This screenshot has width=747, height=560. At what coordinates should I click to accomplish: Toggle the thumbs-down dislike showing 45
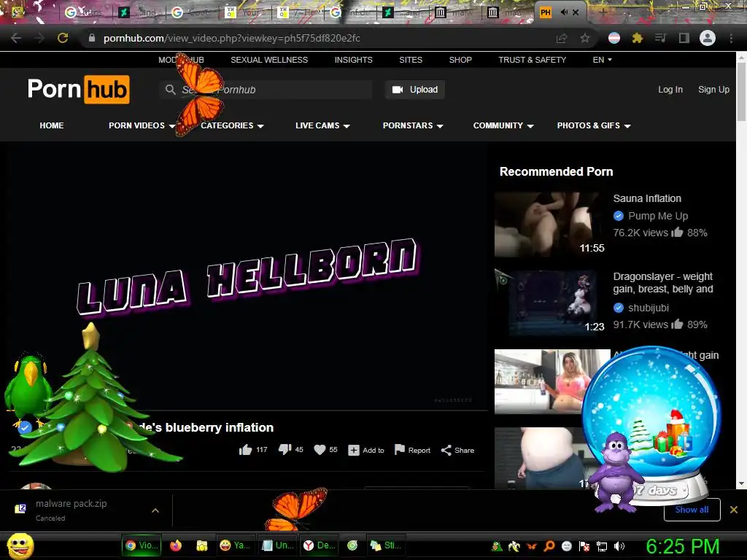point(290,450)
